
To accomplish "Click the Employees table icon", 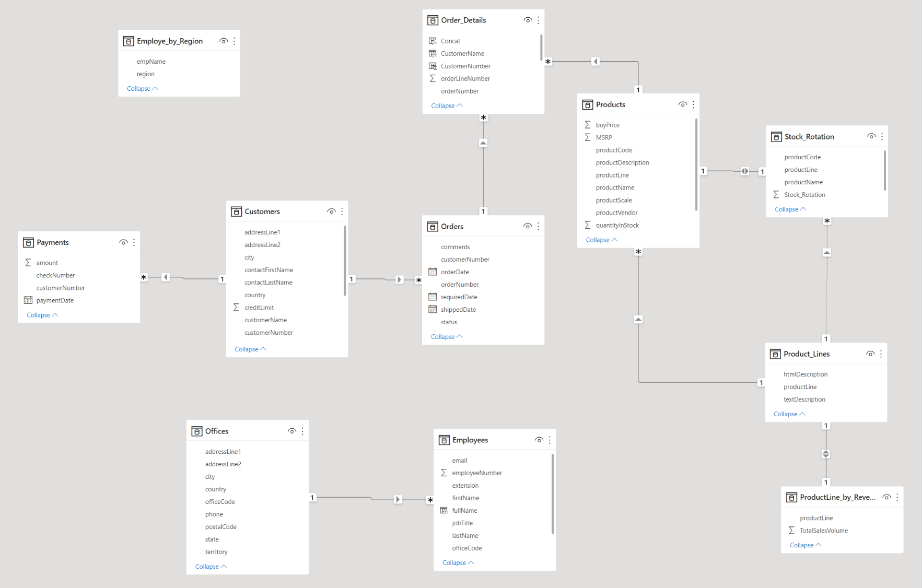I will 444,440.
